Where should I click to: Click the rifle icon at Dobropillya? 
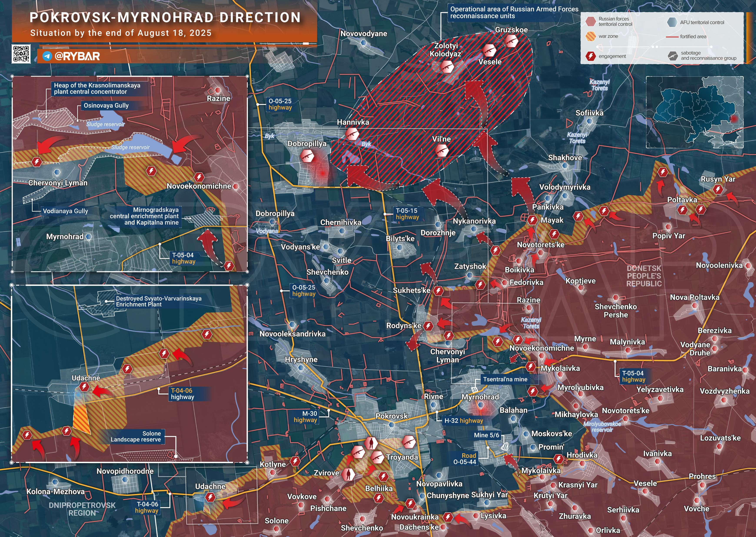307,156
